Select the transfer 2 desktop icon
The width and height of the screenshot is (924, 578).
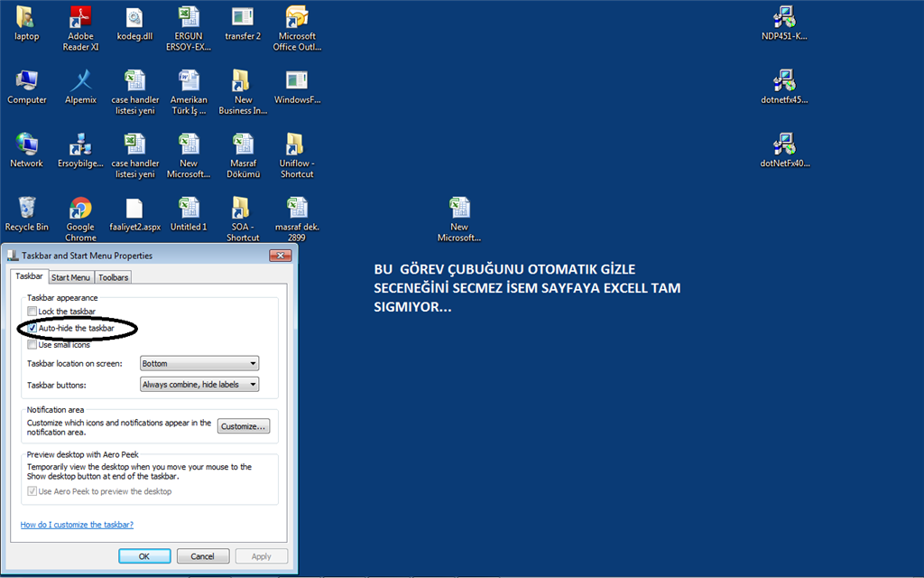tap(243, 18)
